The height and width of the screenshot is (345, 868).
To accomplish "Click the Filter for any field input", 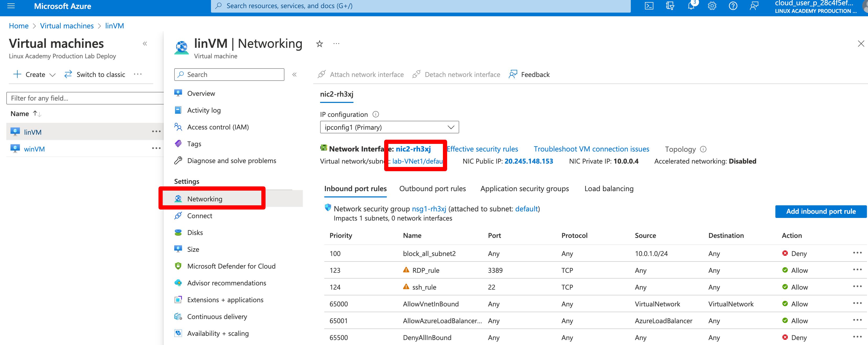I will 84,98.
